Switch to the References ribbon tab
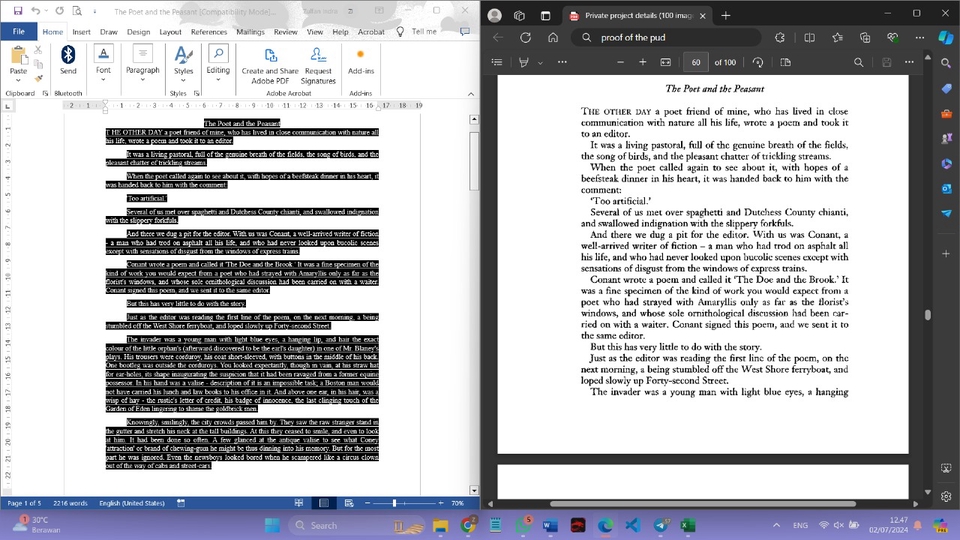Viewport: 960px width, 540px height. [x=209, y=32]
